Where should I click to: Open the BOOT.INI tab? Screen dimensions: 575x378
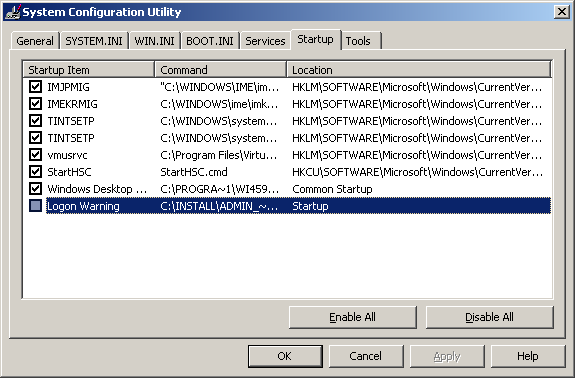(210, 41)
